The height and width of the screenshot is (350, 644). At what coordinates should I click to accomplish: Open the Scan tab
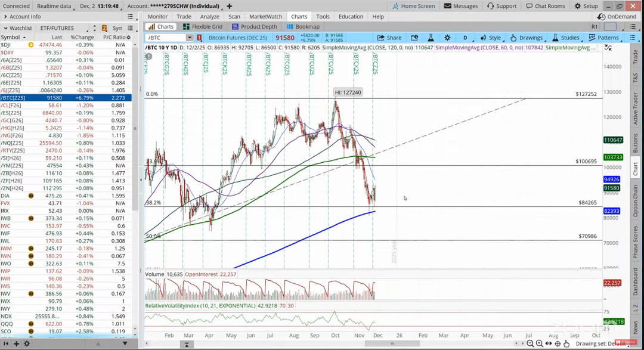pos(234,17)
